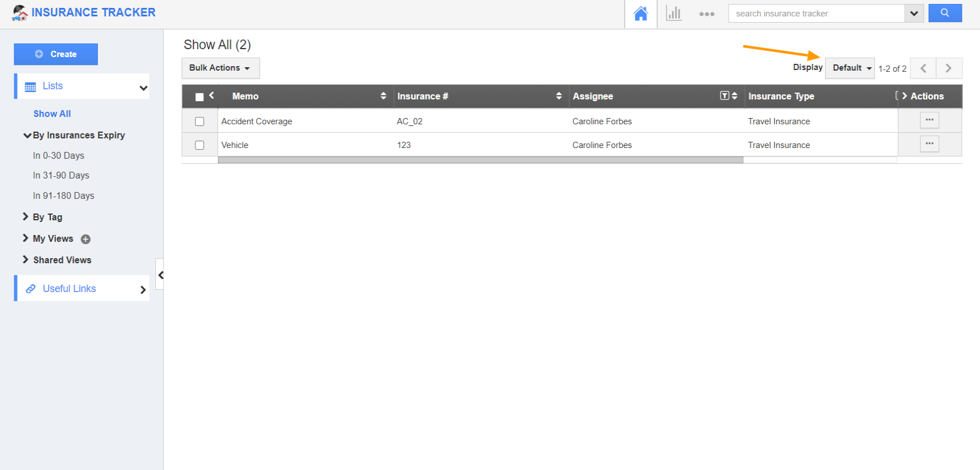980x470 pixels.
Task: Open the Display Default dropdown
Action: [850, 68]
